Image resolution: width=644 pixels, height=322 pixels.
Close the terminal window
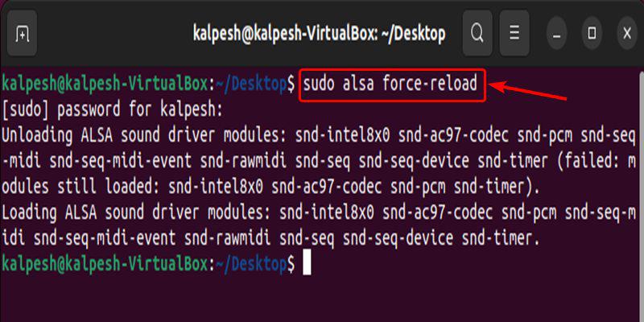point(627,34)
